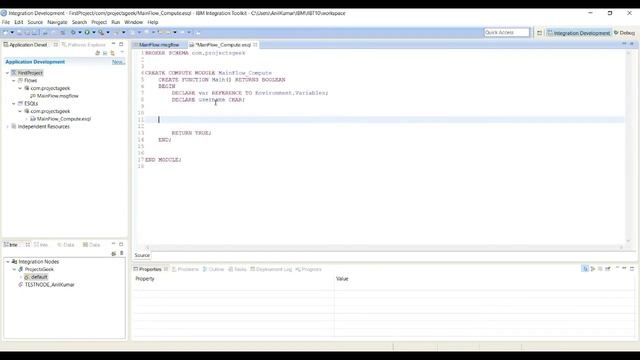The width and height of the screenshot is (640, 360).
Task: Switch to the Problems tab
Action: pos(185,269)
